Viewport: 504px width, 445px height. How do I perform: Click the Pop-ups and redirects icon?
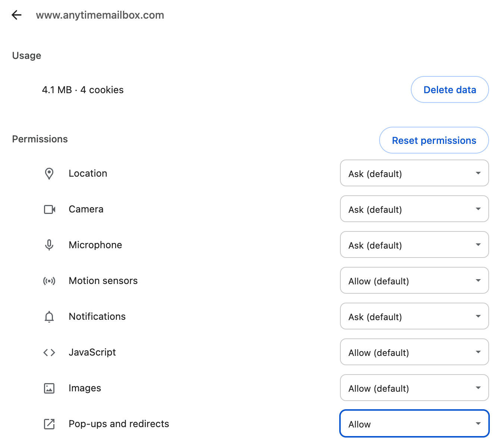[x=49, y=424]
